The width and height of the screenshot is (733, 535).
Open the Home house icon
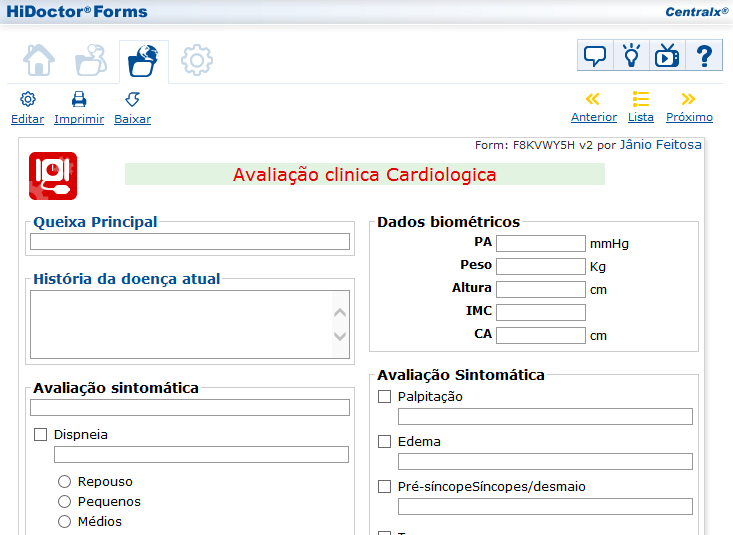click(x=39, y=60)
